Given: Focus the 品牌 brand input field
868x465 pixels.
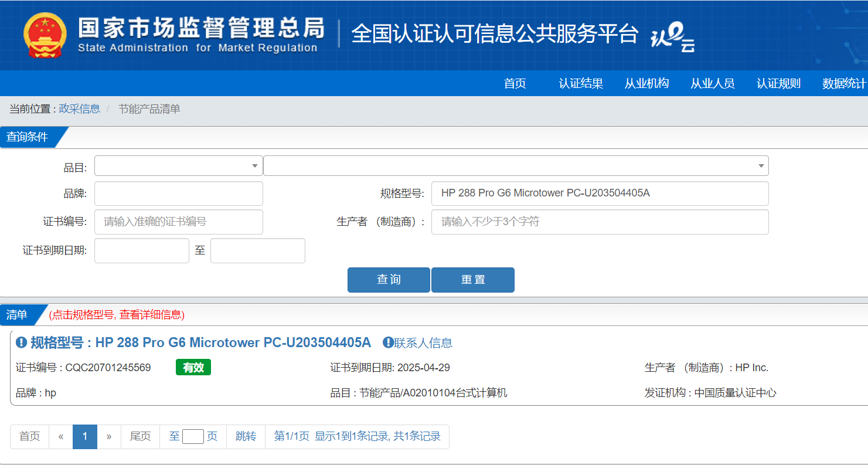Looking at the screenshot, I should pyautogui.click(x=179, y=194).
